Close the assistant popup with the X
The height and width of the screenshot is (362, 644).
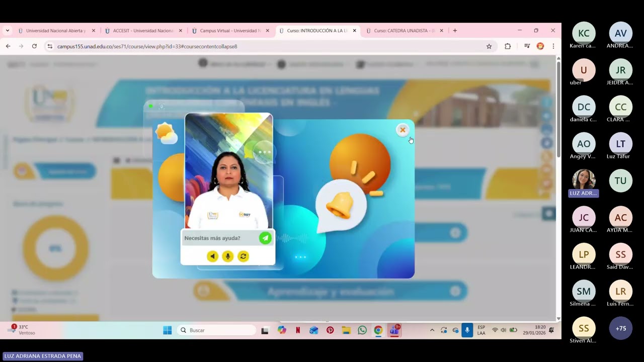(403, 130)
